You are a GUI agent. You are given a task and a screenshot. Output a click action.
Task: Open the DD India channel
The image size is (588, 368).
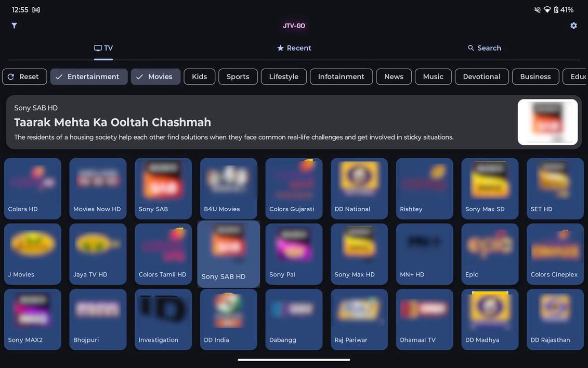pos(229,319)
